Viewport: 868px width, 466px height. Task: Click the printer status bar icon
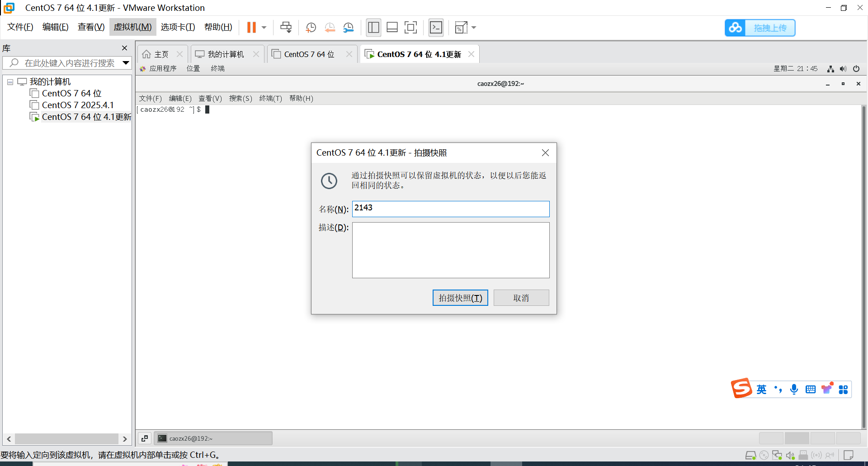point(803,455)
